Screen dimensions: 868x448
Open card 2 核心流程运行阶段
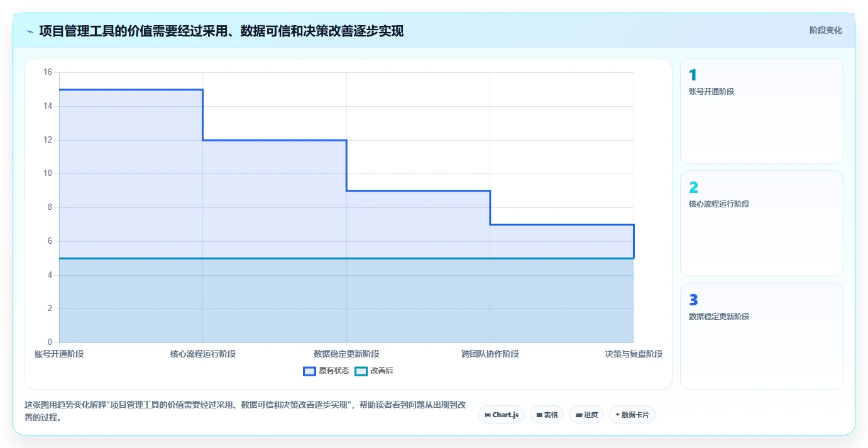762,223
